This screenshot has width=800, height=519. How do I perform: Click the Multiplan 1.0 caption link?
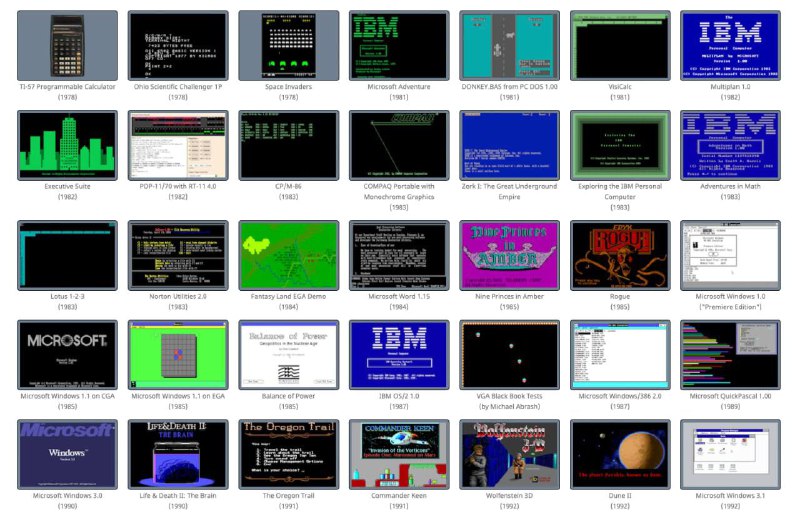tap(730, 87)
